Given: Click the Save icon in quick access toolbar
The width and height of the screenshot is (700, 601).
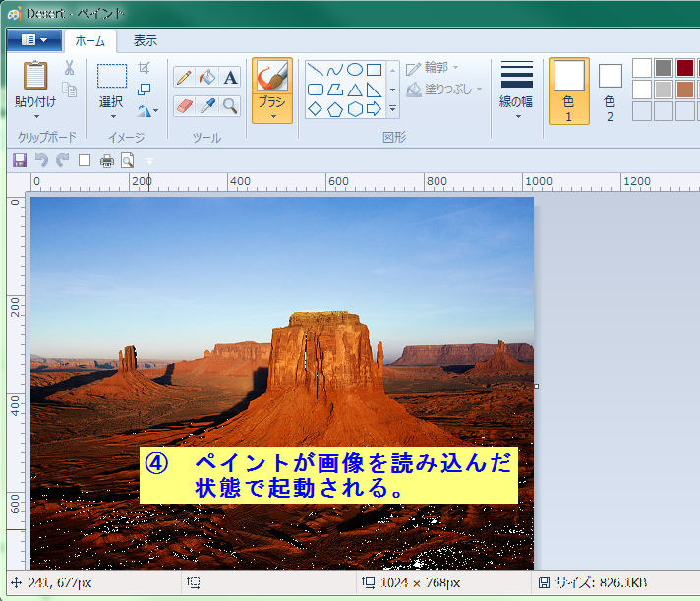Looking at the screenshot, I should [19, 160].
